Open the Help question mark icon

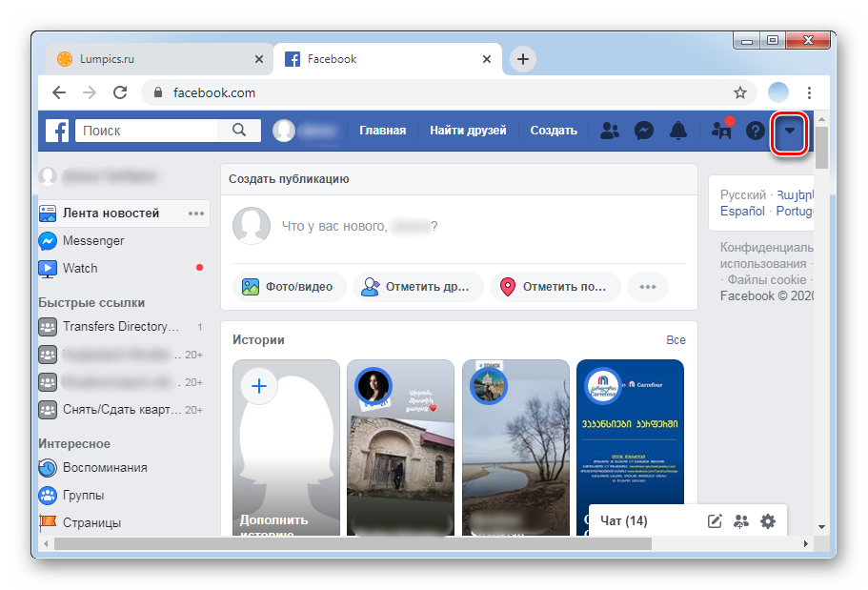[755, 132]
